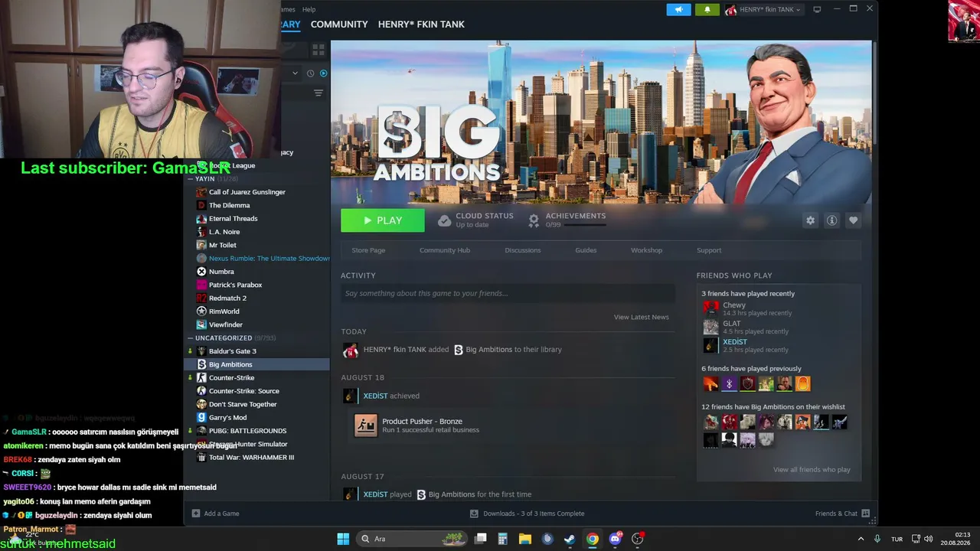Image resolution: width=980 pixels, height=551 pixels.
Task: Open the Help menu
Action: [x=309, y=9]
